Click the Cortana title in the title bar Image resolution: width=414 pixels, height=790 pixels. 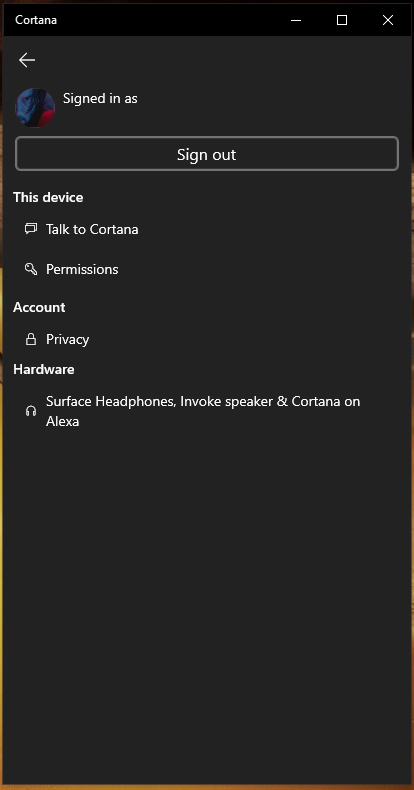pyautogui.click(x=36, y=20)
